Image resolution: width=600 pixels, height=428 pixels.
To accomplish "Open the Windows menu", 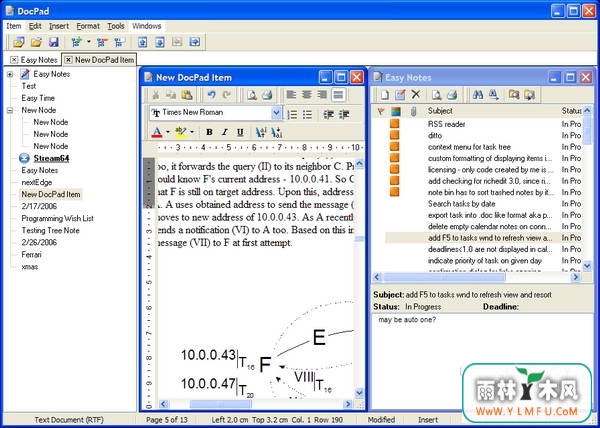I will (x=147, y=26).
